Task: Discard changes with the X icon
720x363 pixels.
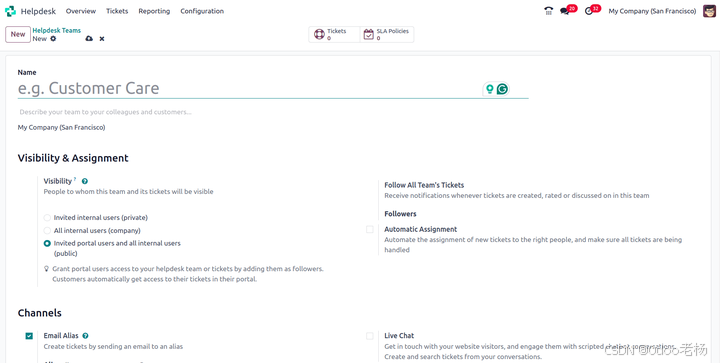Action: [x=102, y=39]
